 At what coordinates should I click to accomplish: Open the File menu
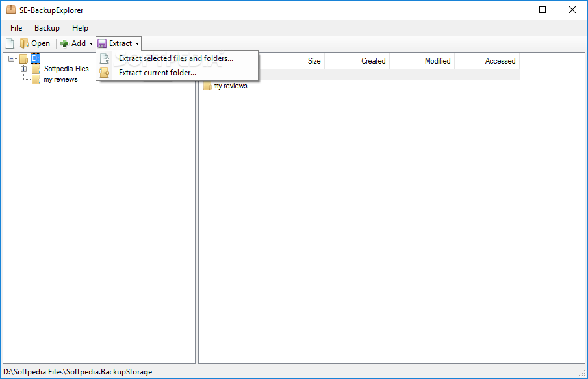coord(16,28)
